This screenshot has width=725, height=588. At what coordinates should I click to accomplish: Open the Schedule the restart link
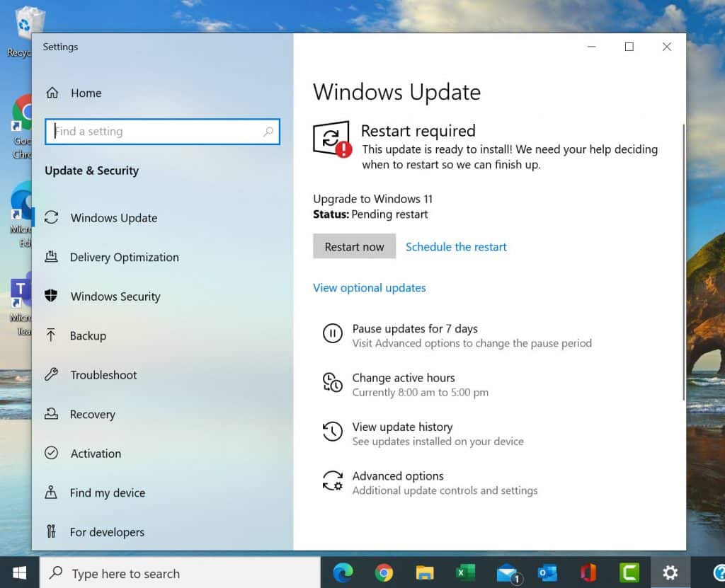pos(456,246)
